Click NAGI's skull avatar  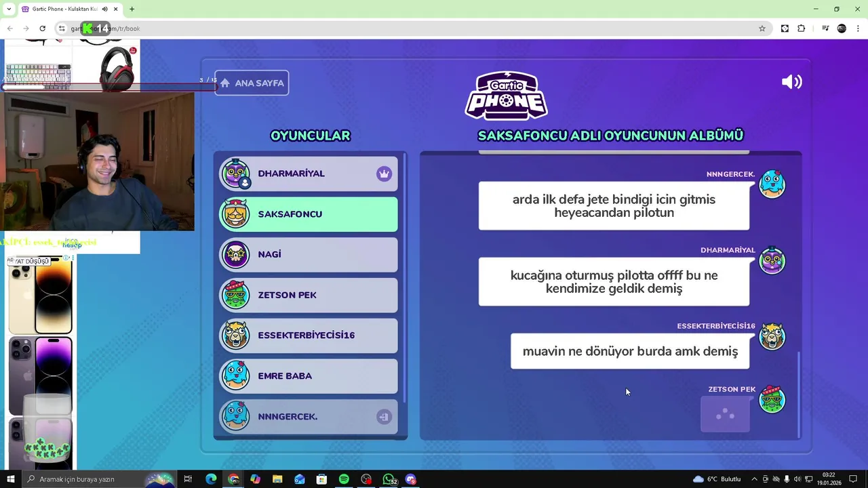tap(236, 254)
